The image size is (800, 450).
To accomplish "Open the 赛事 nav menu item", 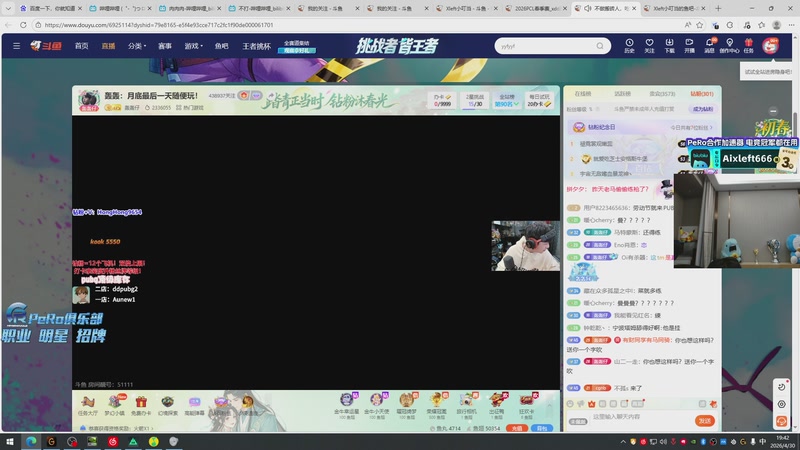I will pos(165,46).
